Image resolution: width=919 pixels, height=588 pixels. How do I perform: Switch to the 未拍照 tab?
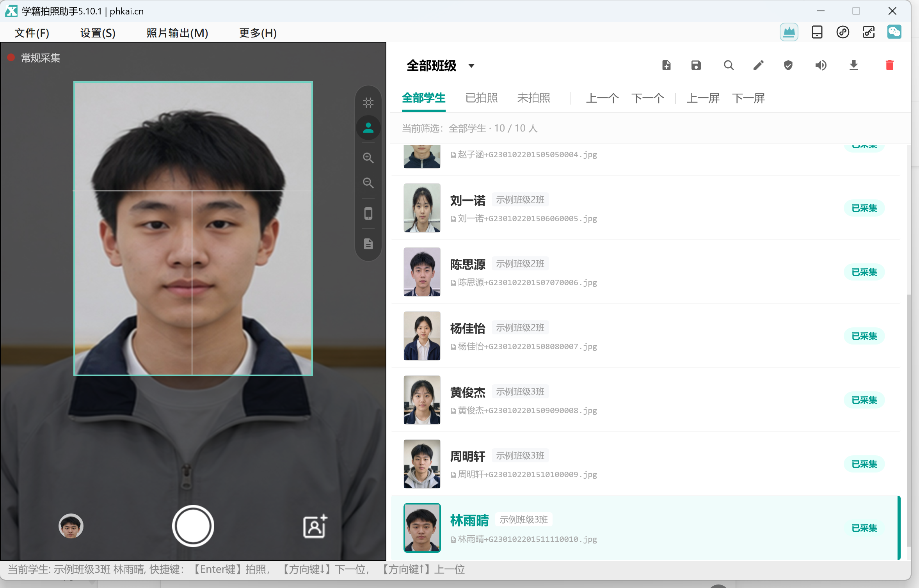click(533, 98)
